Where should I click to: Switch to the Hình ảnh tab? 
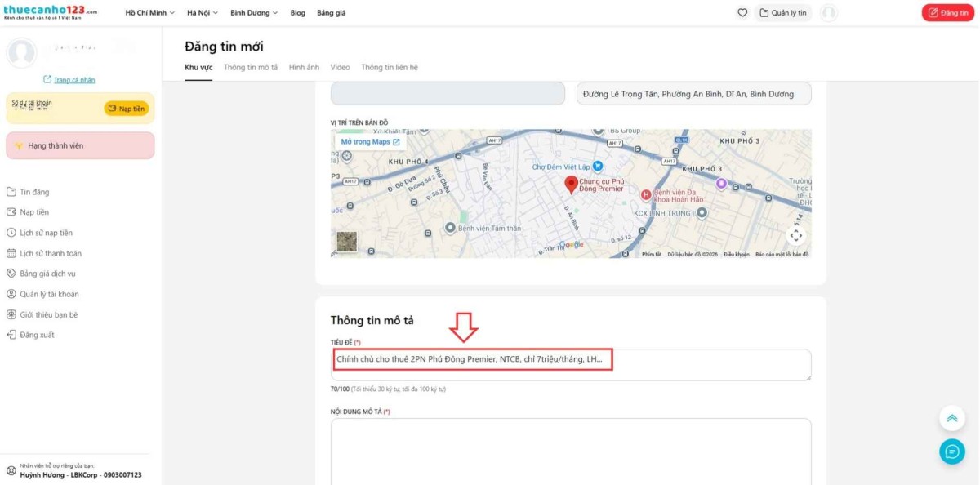click(x=304, y=68)
